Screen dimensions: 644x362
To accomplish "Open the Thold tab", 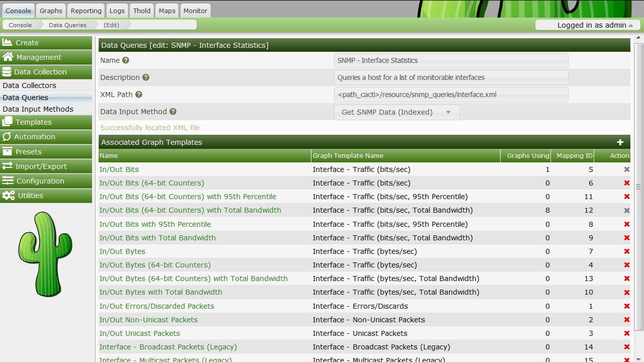I will tap(141, 11).
